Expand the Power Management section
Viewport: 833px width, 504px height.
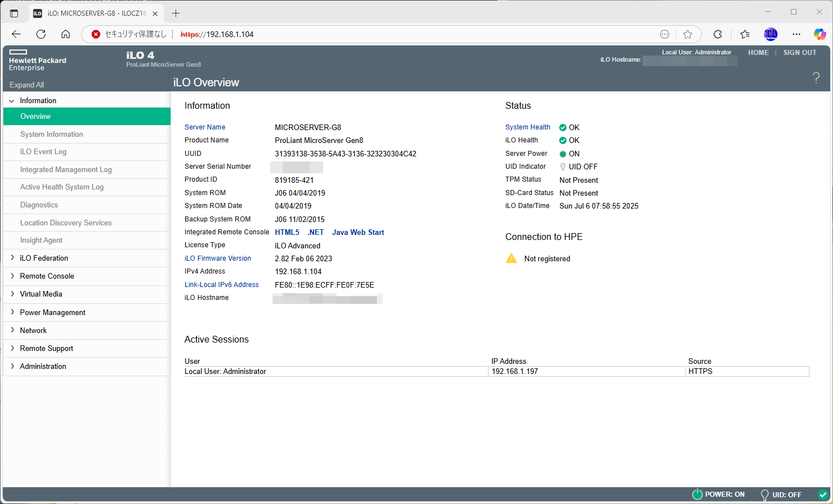click(52, 312)
